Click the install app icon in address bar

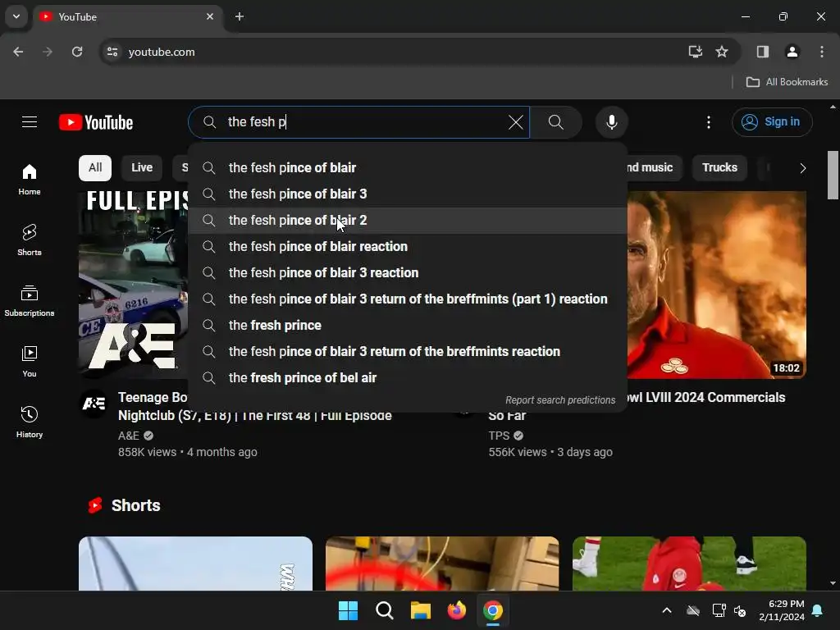point(695,52)
